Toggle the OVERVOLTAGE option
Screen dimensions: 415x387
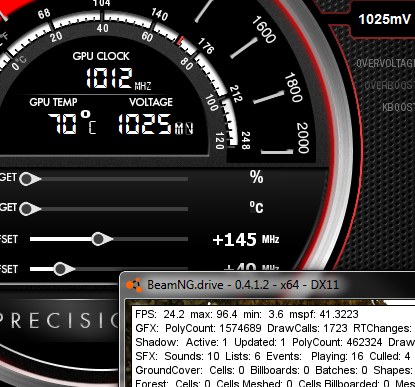click(385, 63)
